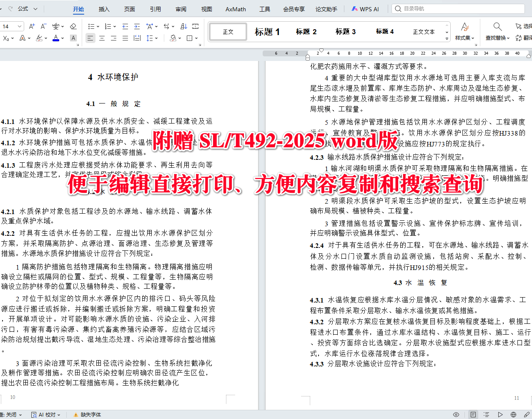Open ink annotation tool in status bar

click(x=526, y=414)
